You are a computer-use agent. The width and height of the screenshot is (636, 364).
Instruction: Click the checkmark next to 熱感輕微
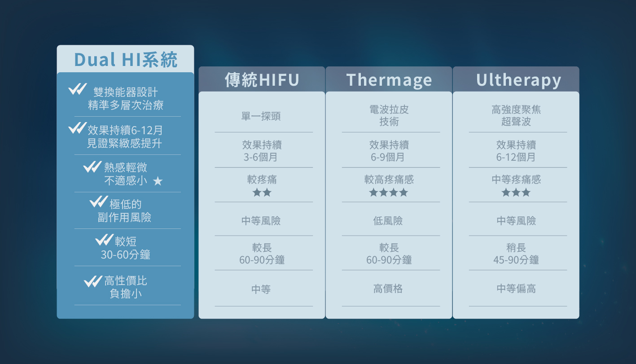92,167
